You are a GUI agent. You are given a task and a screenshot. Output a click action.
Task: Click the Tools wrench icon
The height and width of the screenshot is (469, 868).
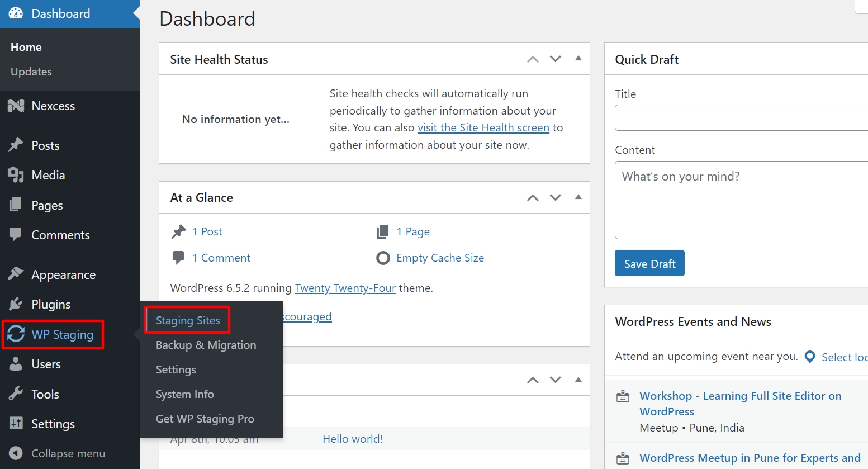[x=16, y=394]
